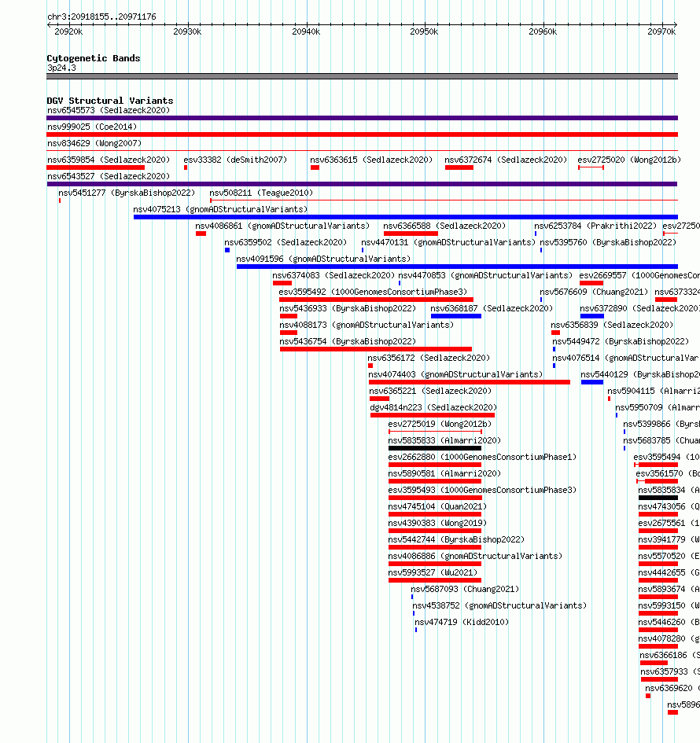Image resolution: width=700 pixels, height=743 pixels.
Task: Click nsv4075213 (gnomADStructuralVariants) label
Action: point(220,209)
